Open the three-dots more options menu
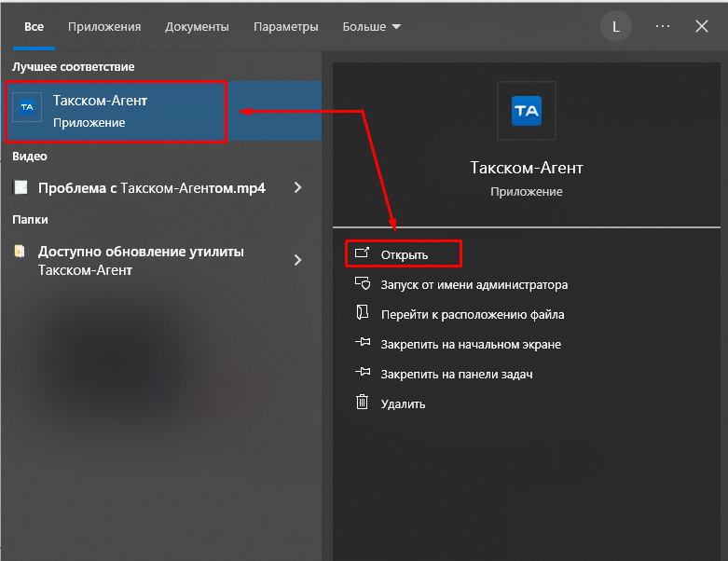Screen dimensions: 728x561 point(663,27)
